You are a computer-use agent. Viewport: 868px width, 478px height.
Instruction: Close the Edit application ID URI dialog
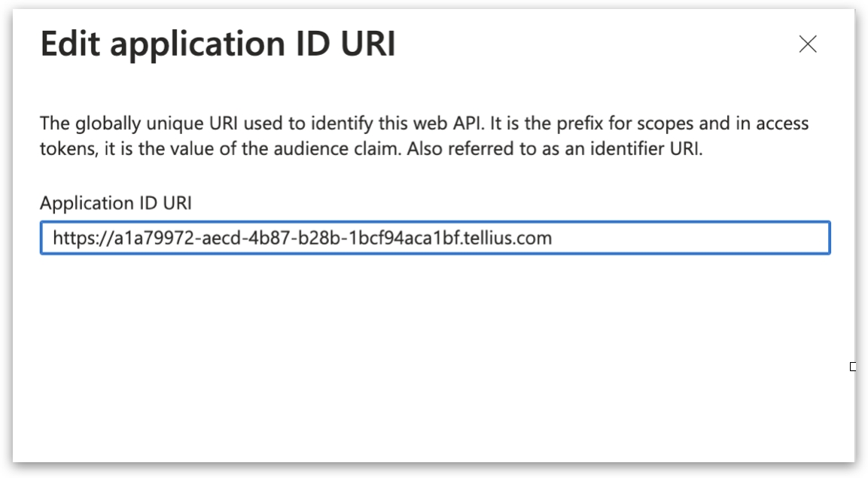click(x=807, y=44)
